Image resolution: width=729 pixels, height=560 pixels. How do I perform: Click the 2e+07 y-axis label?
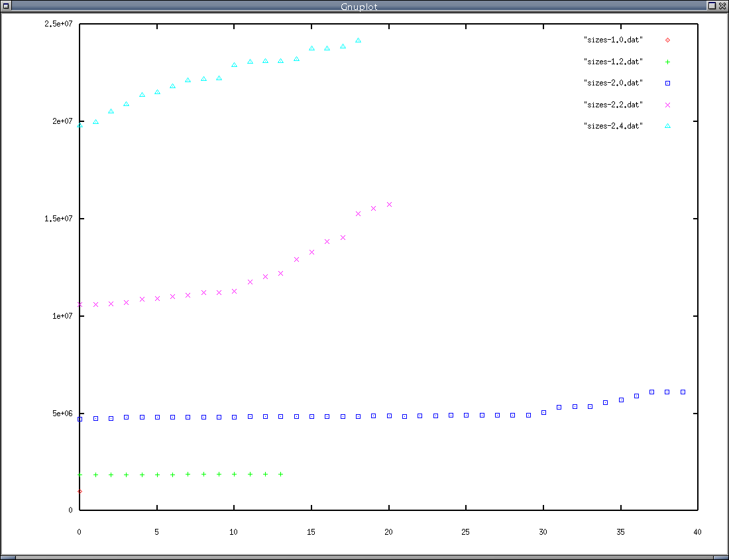click(x=62, y=121)
